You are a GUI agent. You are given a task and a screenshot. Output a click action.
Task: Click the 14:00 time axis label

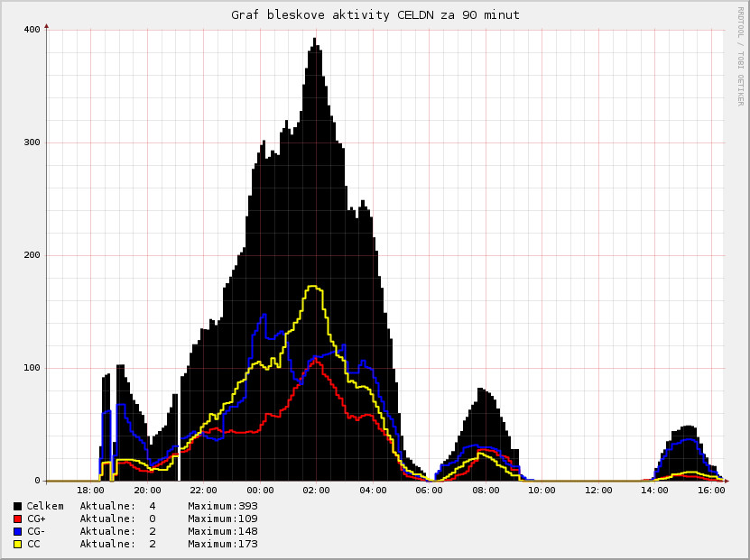tap(655, 491)
